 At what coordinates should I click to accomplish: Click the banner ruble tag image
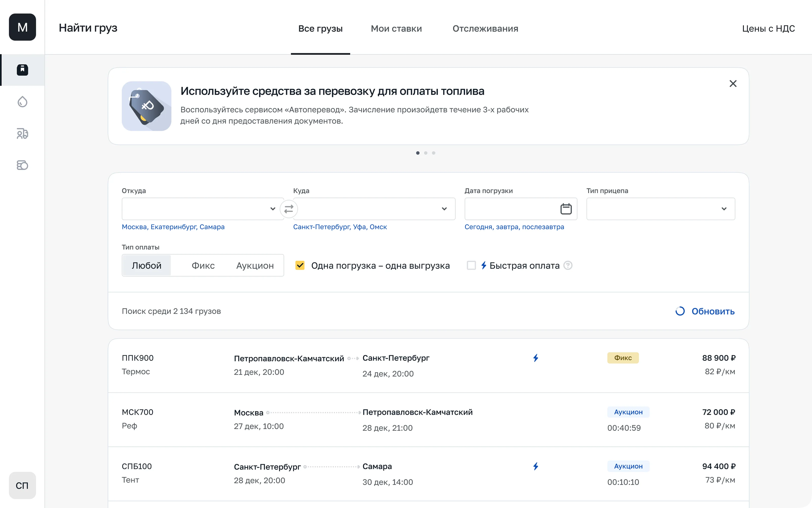[x=146, y=106]
